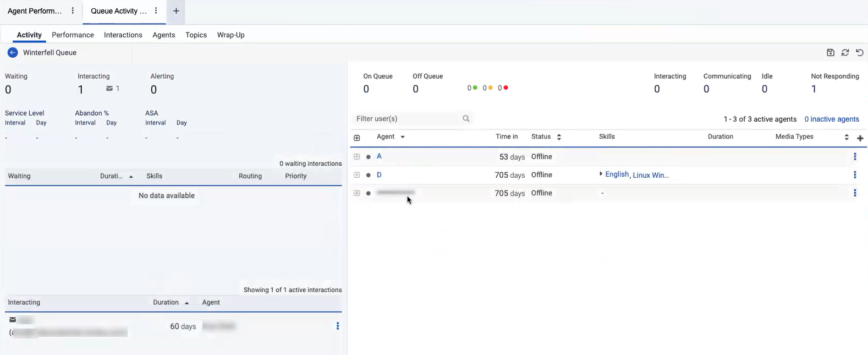Click the 0 inactive agents link

pos(831,119)
